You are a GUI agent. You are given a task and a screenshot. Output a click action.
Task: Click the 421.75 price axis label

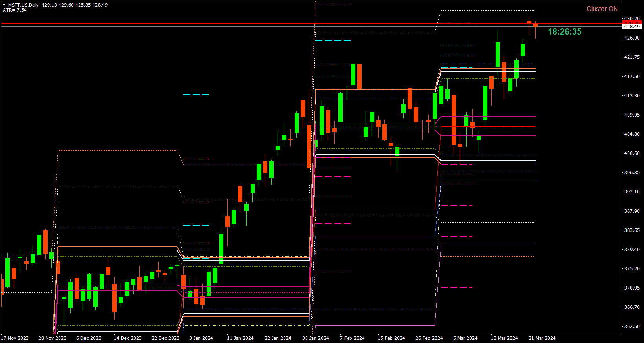click(x=632, y=57)
